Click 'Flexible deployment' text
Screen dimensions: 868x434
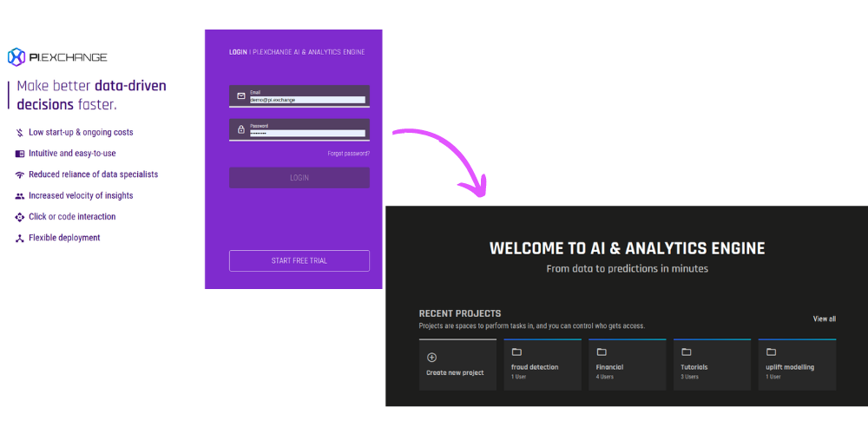(65, 238)
